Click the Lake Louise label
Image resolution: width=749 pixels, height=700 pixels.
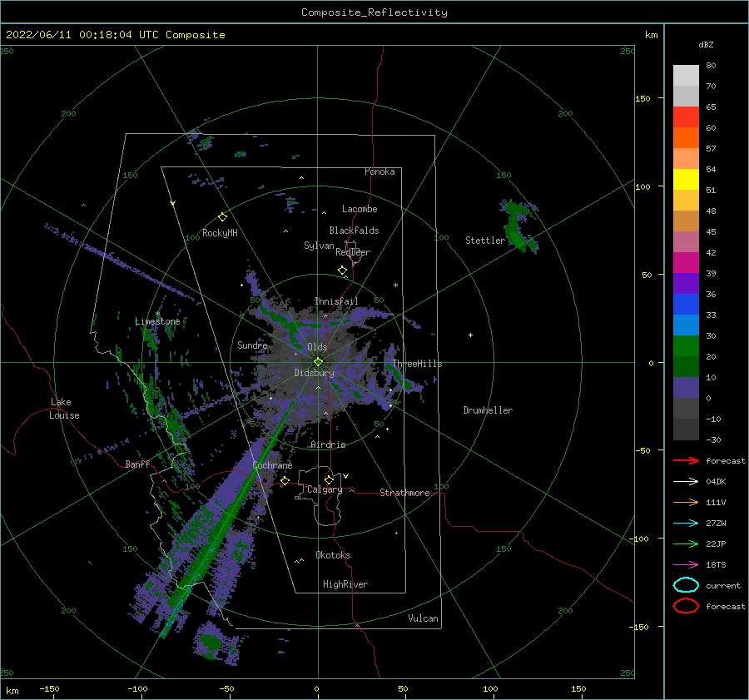point(64,409)
